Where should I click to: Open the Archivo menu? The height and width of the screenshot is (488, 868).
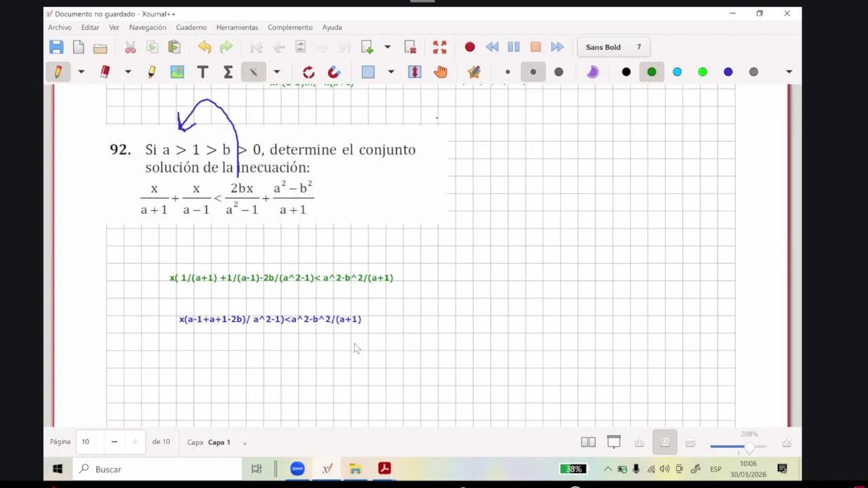pyautogui.click(x=60, y=28)
